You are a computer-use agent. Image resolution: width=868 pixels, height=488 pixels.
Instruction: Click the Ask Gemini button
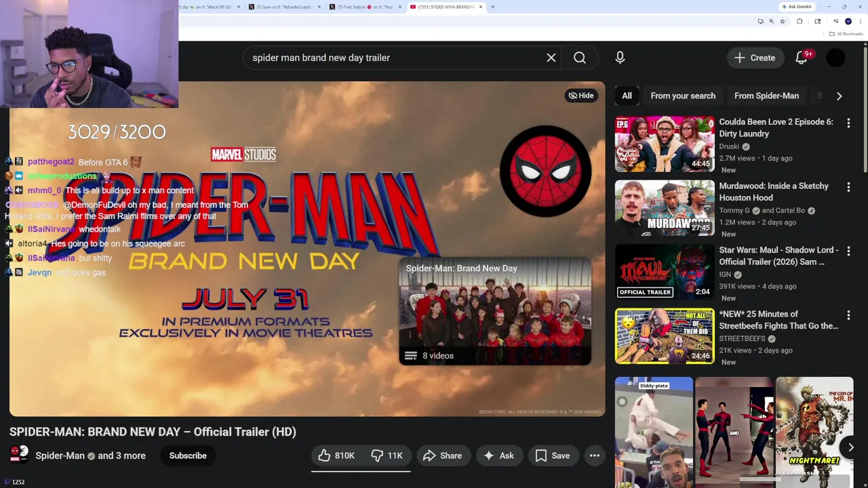(795, 7)
